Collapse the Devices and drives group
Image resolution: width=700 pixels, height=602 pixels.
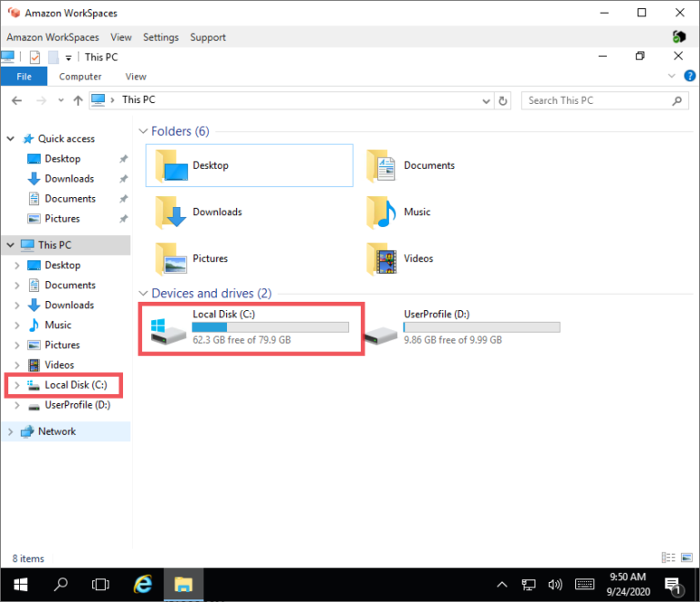[143, 294]
